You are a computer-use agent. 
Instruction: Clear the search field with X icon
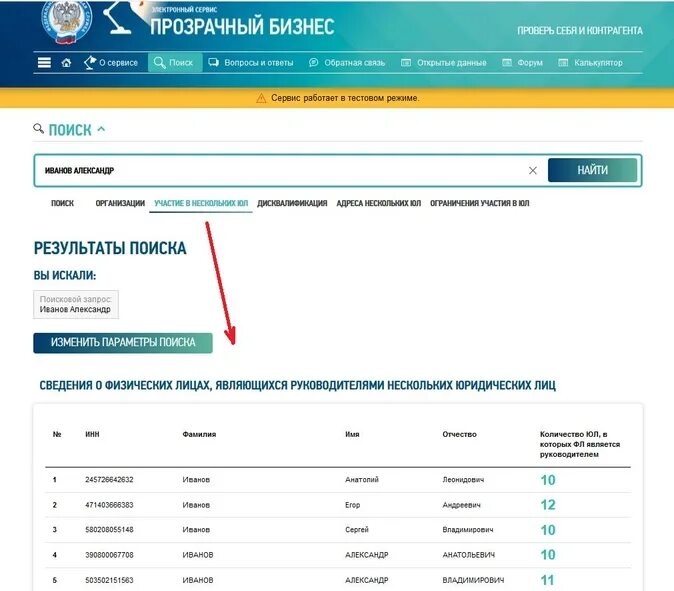(x=533, y=171)
